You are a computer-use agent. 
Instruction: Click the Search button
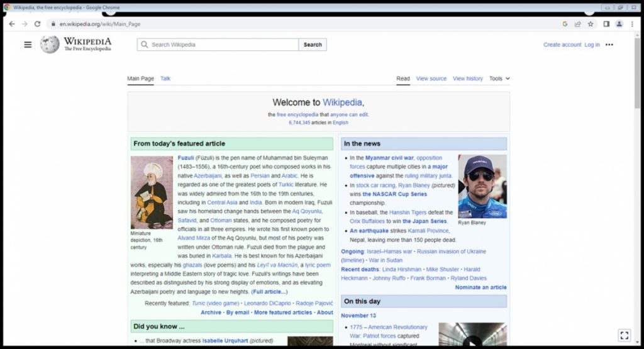[x=313, y=45]
